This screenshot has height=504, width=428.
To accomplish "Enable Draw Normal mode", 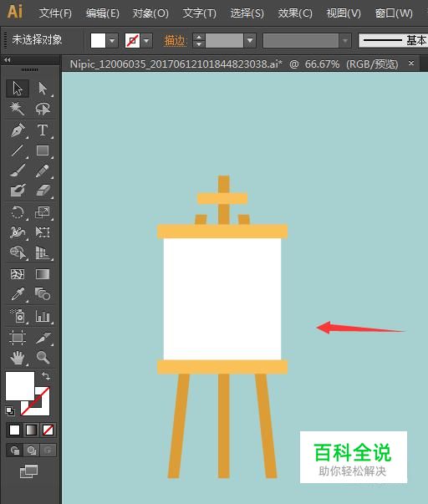I will click(15, 451).
